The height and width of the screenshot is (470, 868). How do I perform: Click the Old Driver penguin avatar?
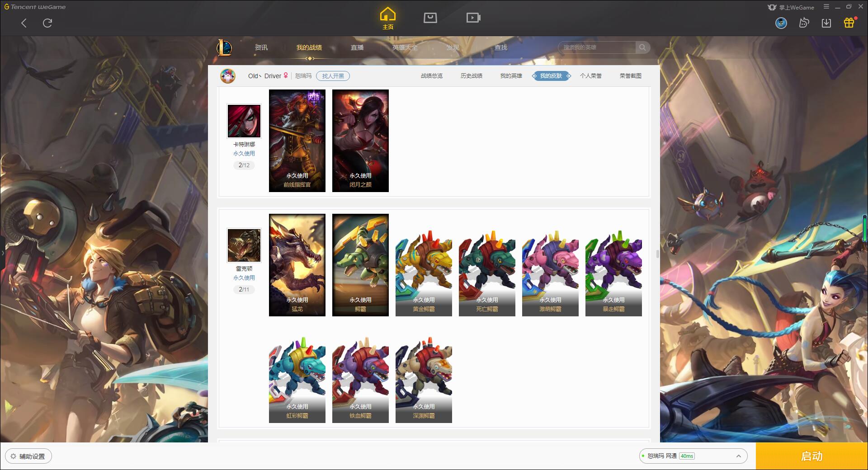point(228,76)
